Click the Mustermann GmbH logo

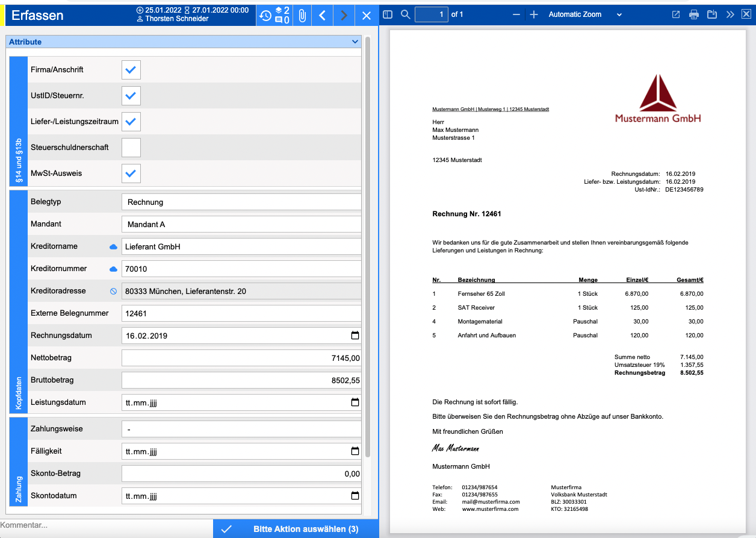tap(658, 99)
